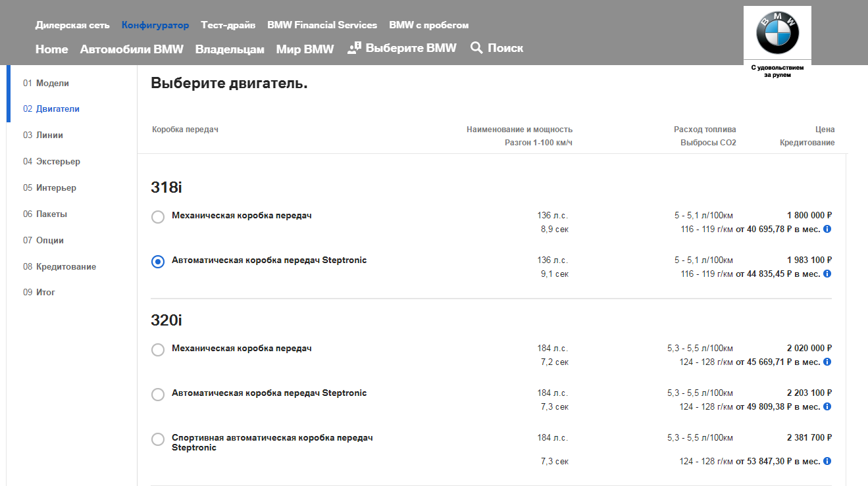This screenshot has height=486, width=868.
Task: Click the BMW roundel logo
Action: coord(777,34)
